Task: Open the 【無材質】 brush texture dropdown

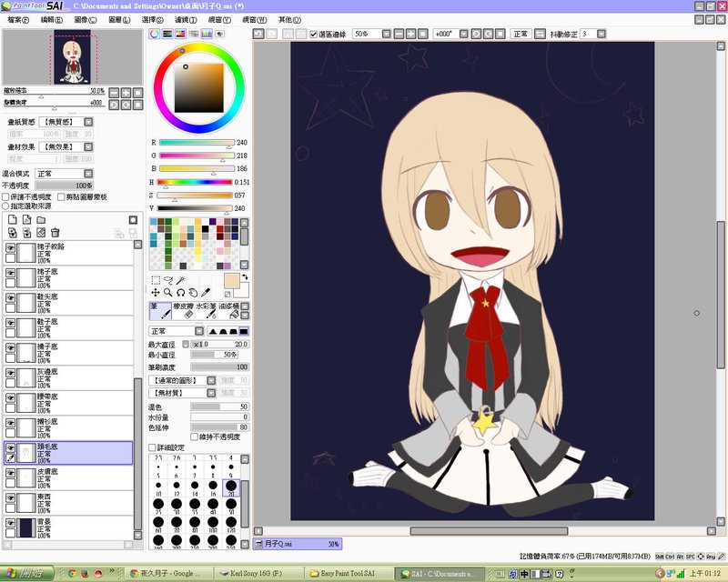Action: [211, 393]
